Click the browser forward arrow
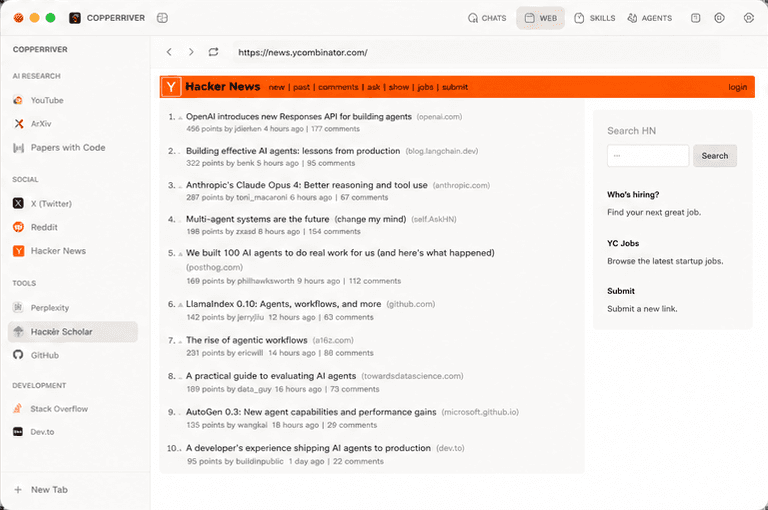The width and height of the screenshot is (768, 510). [191, 52]
